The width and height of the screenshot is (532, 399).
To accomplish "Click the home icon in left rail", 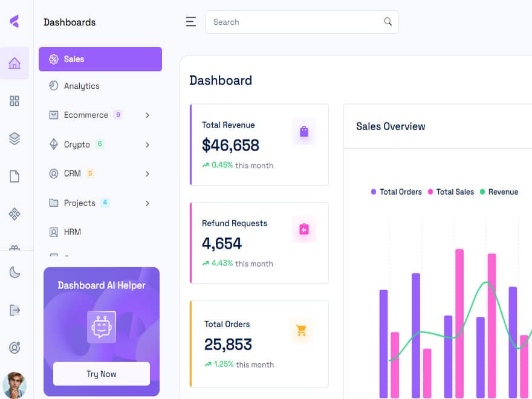I will [15, 63].
